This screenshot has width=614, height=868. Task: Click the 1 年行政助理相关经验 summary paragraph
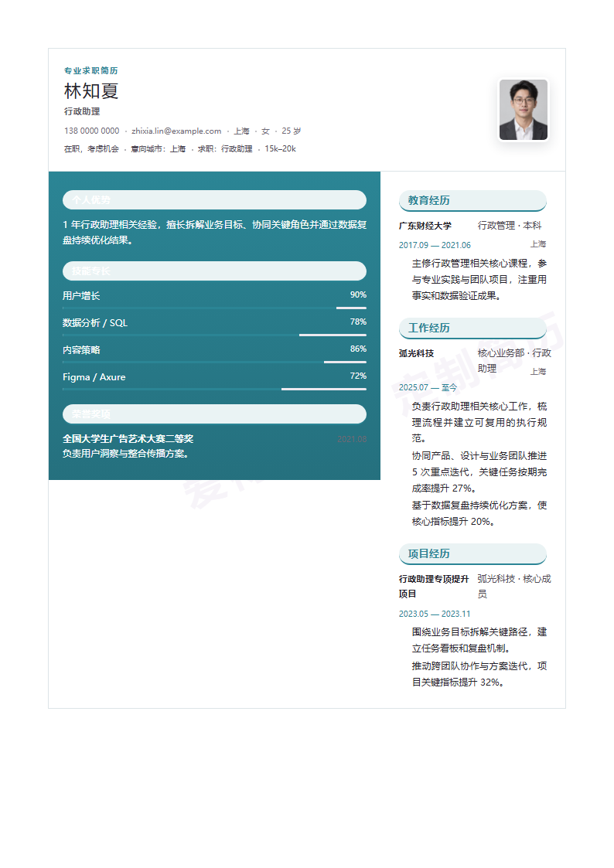(214, 233)
